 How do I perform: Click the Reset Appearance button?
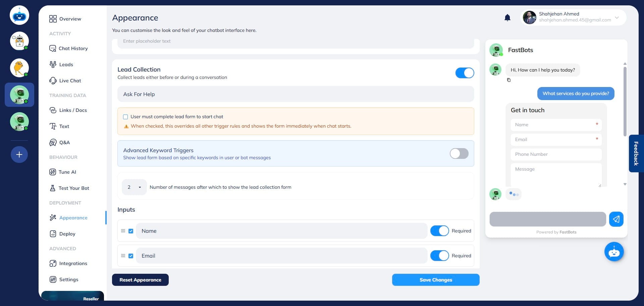tap(140, 279)
